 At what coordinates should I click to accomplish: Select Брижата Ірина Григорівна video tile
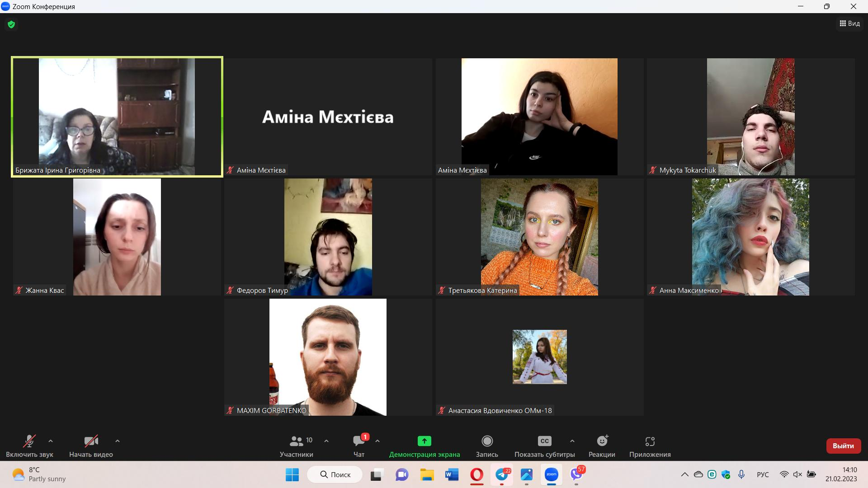[117, 117]
